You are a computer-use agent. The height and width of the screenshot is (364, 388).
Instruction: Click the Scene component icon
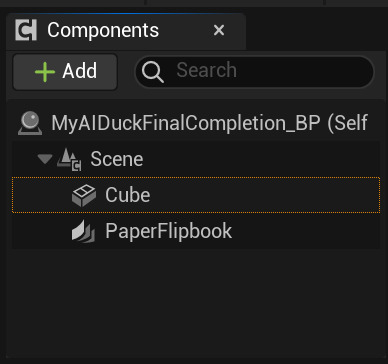point(69,159)
